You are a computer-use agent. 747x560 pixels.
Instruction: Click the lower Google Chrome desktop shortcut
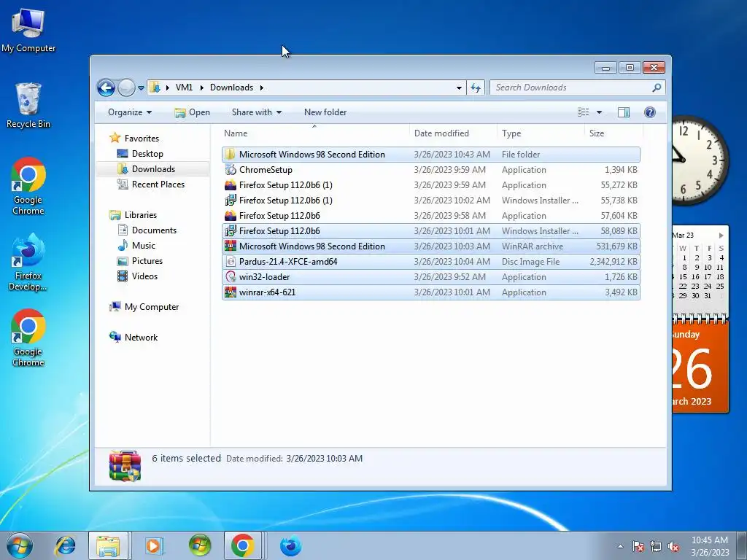pyautogui.click(x=28, y=338)
